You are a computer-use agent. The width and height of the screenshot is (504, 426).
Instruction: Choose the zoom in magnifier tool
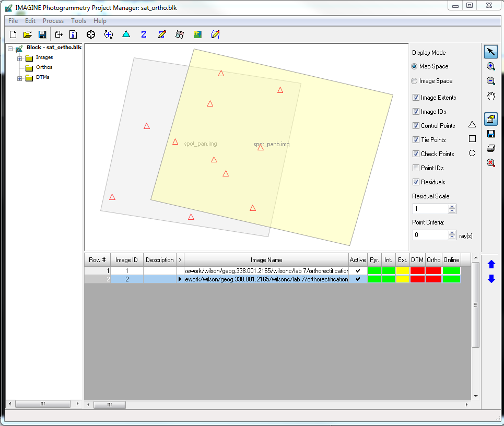click(x=491, y=66)
